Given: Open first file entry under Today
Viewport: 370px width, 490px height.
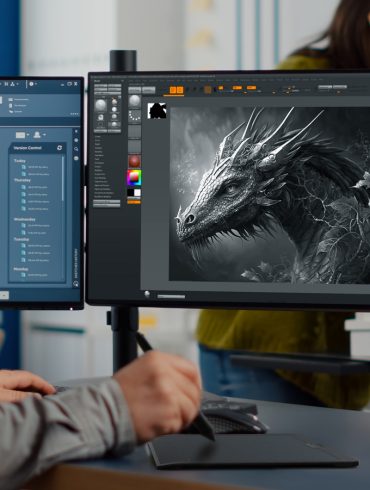Looking at the screenshot, I should [x=35, y=167].
